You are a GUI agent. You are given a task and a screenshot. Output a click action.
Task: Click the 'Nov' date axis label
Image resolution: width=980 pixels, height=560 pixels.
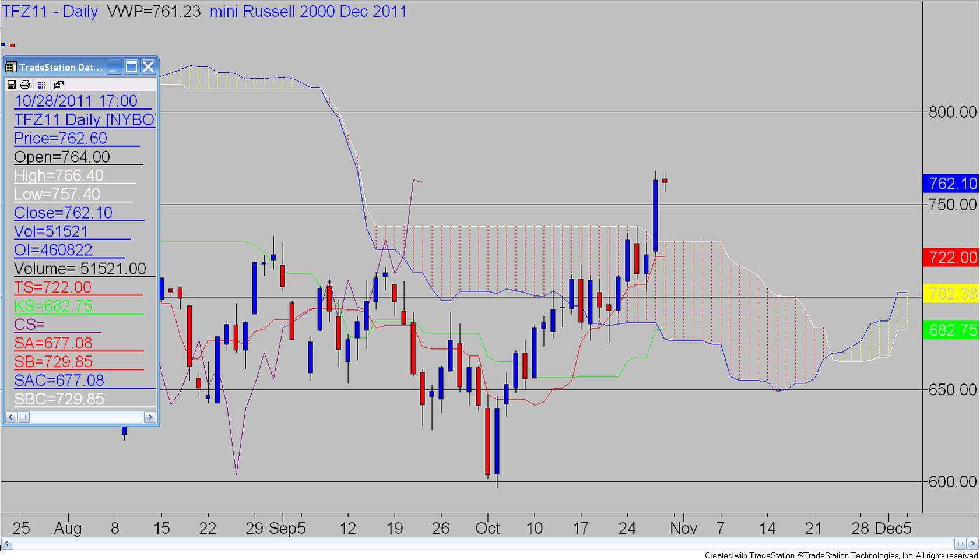tap(684, 529)
